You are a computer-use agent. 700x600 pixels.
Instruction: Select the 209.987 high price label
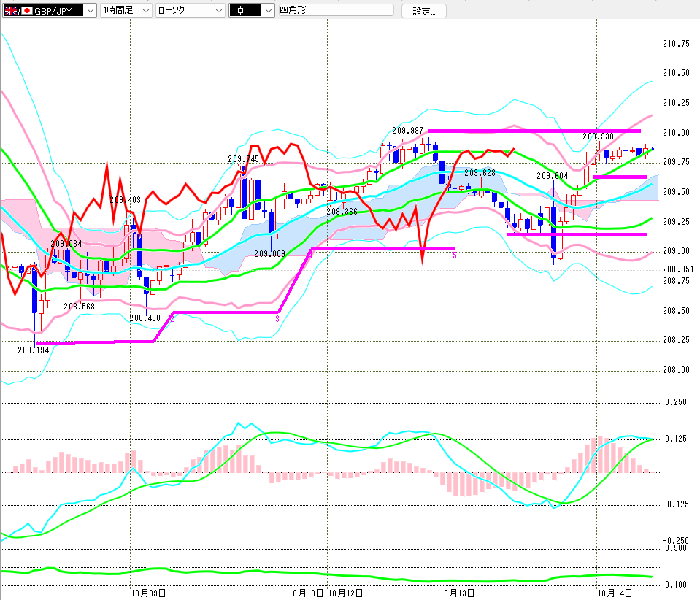point(407,131)
